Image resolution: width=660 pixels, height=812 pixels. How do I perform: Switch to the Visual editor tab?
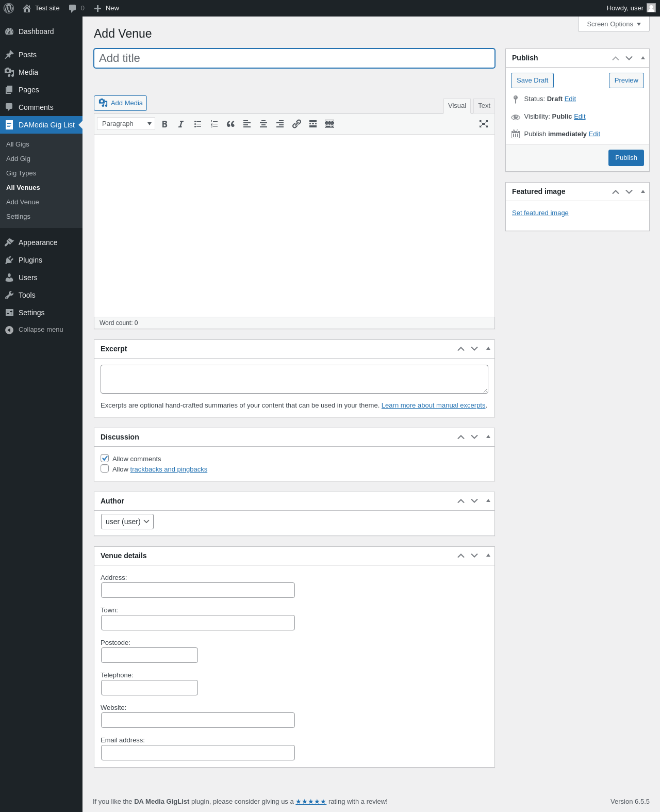(x=457, y=106)
